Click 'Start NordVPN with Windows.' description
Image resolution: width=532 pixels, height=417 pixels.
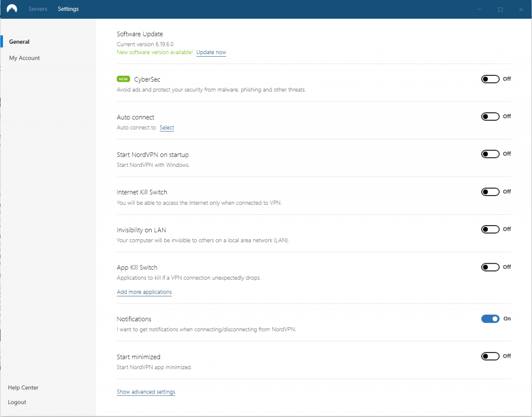(153, 165)
